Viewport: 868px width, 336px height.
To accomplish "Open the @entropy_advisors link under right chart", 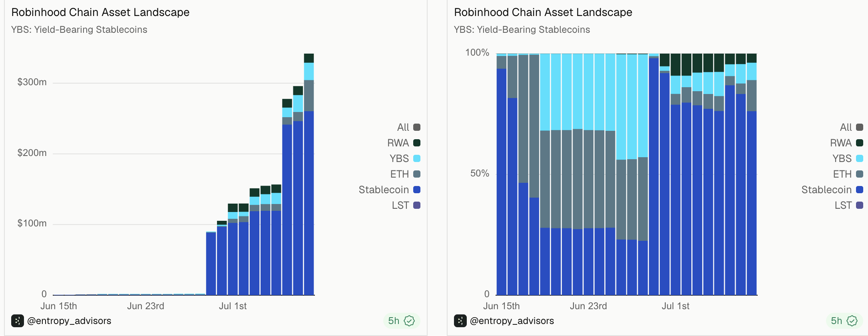I will click(x=512, y=321).
